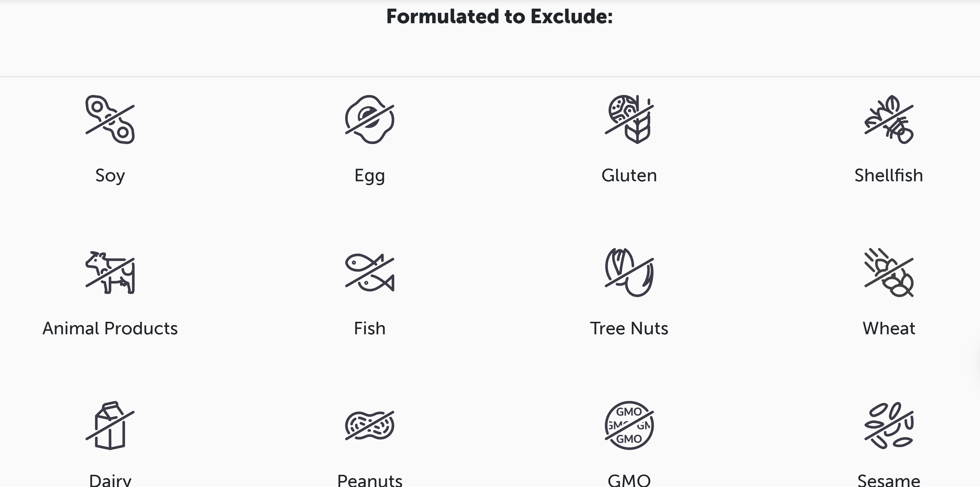Click the "Shellfish" label text
This screenshot has height=487, width=980.
(x=889, y=176)
